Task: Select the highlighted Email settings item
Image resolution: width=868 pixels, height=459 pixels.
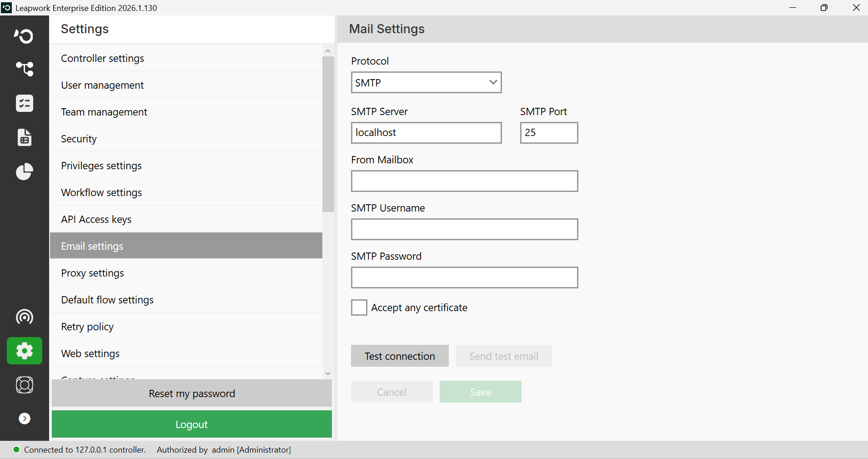Action: tap(186, 246)
